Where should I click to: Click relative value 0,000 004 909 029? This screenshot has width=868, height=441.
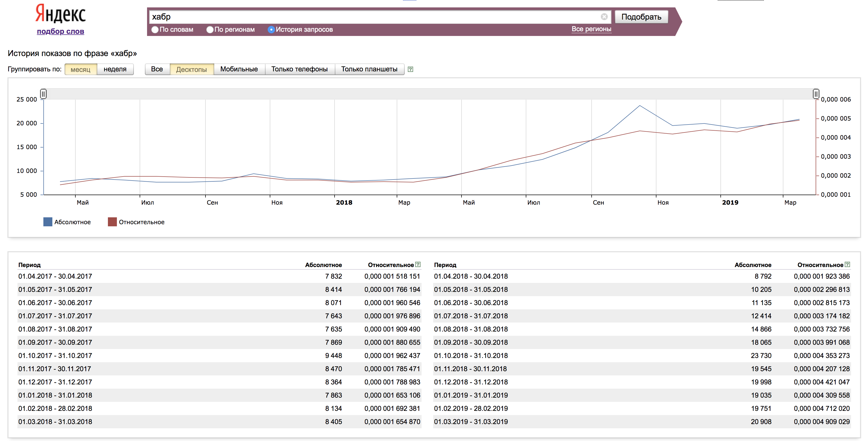(822, 422)
